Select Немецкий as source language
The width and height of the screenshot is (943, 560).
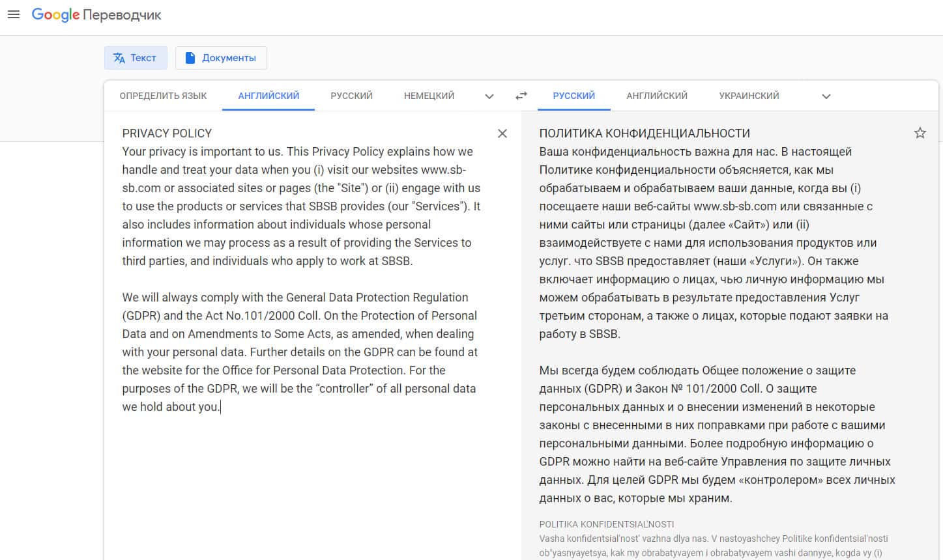pos(429,96)
